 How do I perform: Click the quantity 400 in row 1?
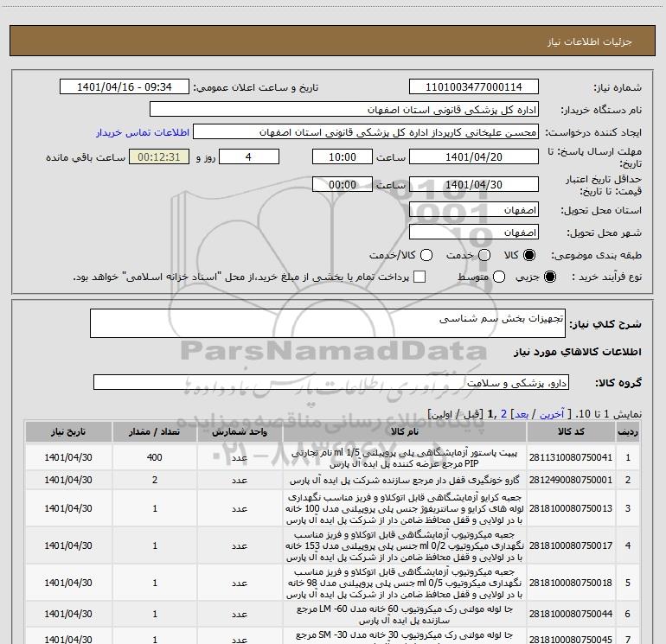pyautogui.click(x=155, y=457)
